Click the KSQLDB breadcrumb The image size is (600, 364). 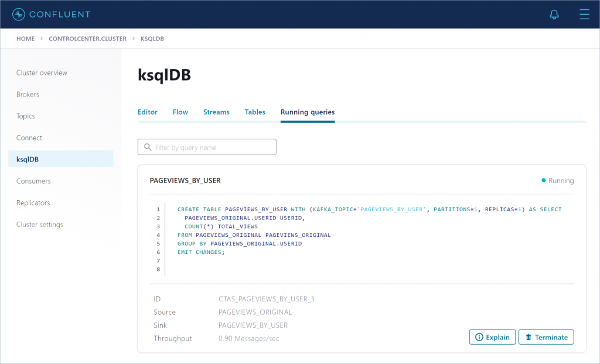click(x=152, y=39)
